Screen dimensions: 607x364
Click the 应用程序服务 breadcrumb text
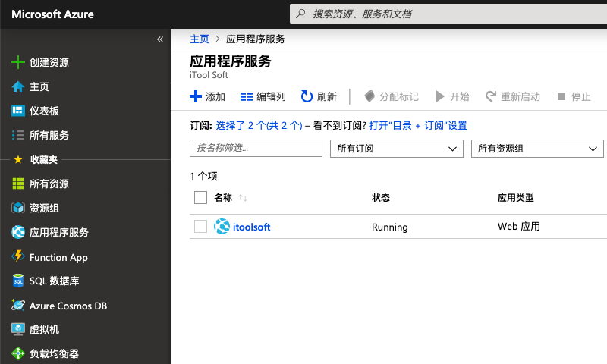(256, 39)
